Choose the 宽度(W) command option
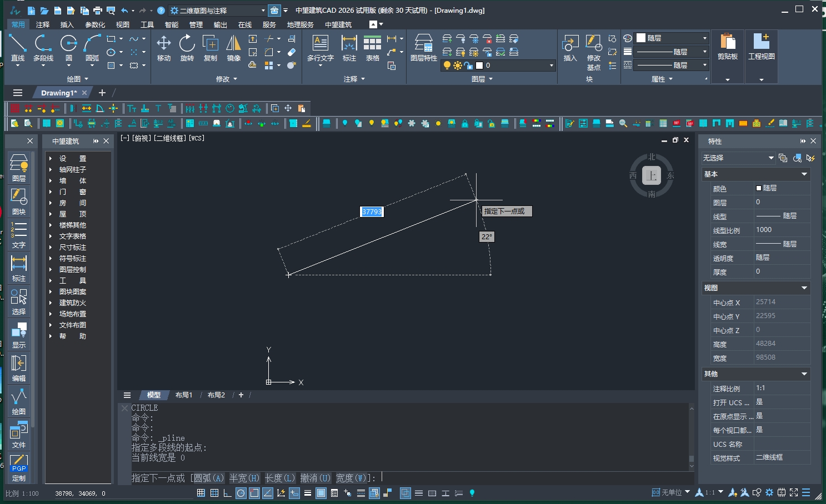 [351, 478]
